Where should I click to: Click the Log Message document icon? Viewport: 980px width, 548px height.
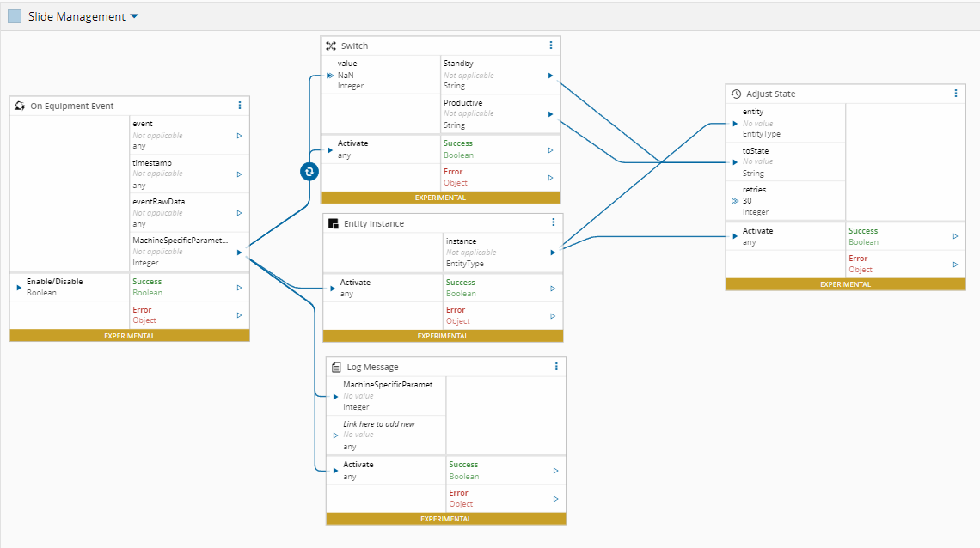pos(336,367)
